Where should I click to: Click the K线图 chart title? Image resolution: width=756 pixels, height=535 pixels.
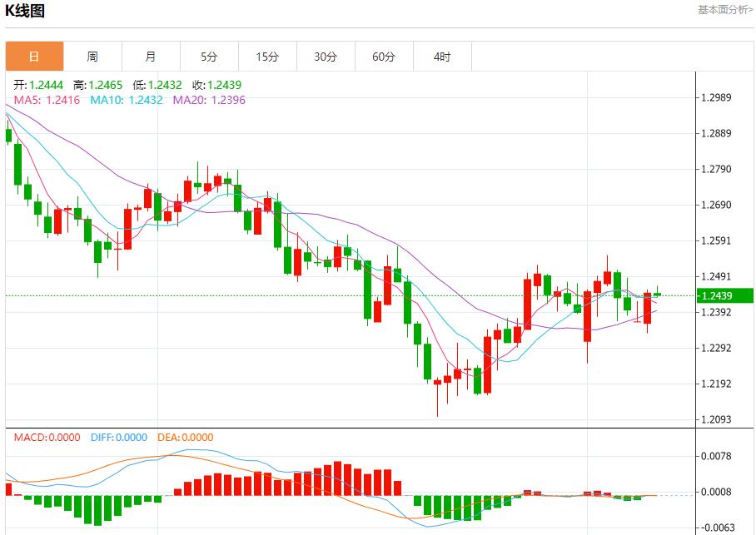26,11
